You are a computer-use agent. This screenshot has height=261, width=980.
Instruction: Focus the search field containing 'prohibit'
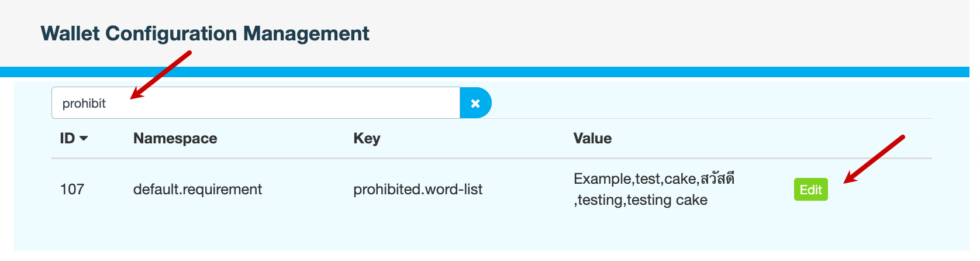pyautogui.click(x=256, y=103)
